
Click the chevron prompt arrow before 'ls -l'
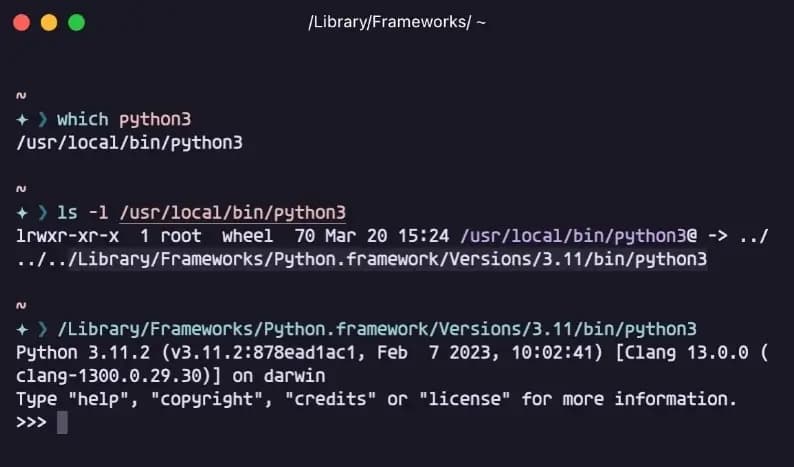[43, 213]
